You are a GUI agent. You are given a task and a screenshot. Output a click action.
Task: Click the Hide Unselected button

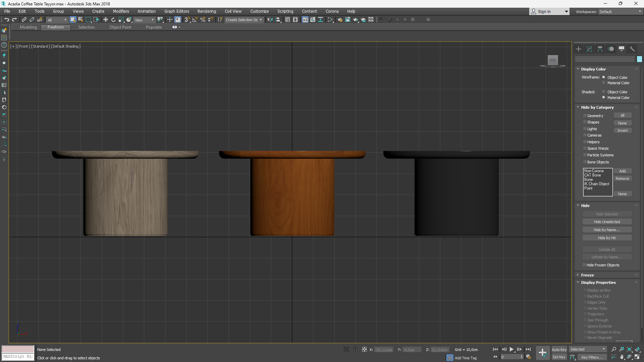[x=607, y=222]
